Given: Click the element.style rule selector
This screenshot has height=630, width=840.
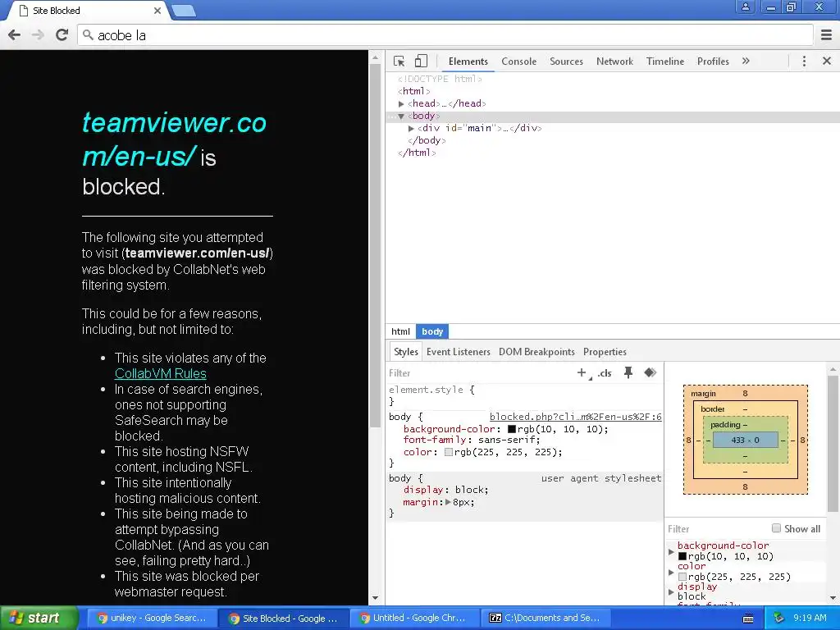Looking at the screenshot, I should 426,390.
